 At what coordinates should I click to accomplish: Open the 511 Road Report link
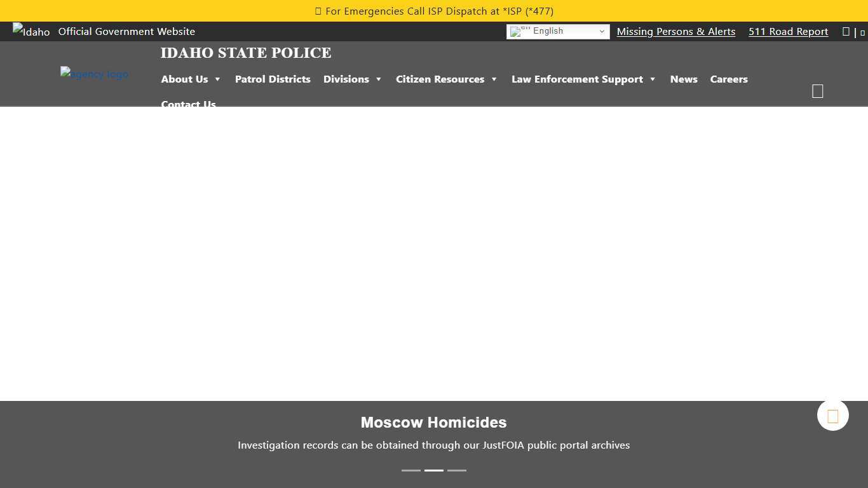point(788,31)
